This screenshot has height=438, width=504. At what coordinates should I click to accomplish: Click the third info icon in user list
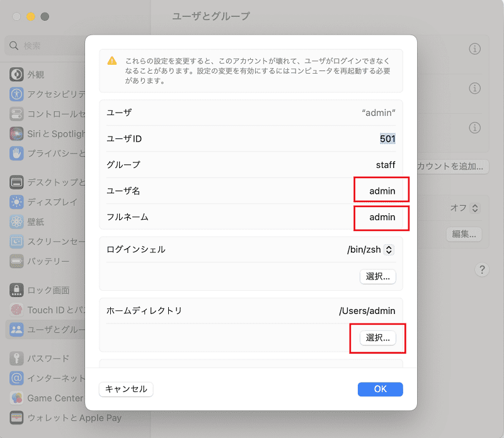tap(475, 128)
